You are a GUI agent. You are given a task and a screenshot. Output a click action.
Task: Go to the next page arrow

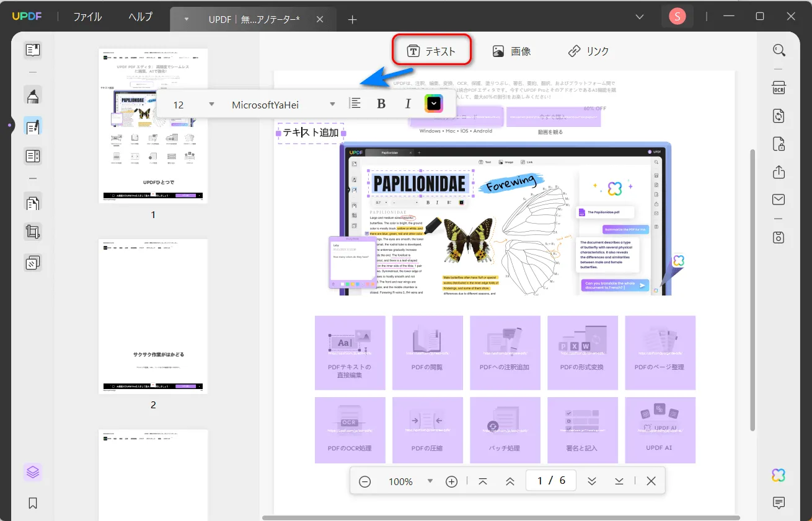pos(592,481)
